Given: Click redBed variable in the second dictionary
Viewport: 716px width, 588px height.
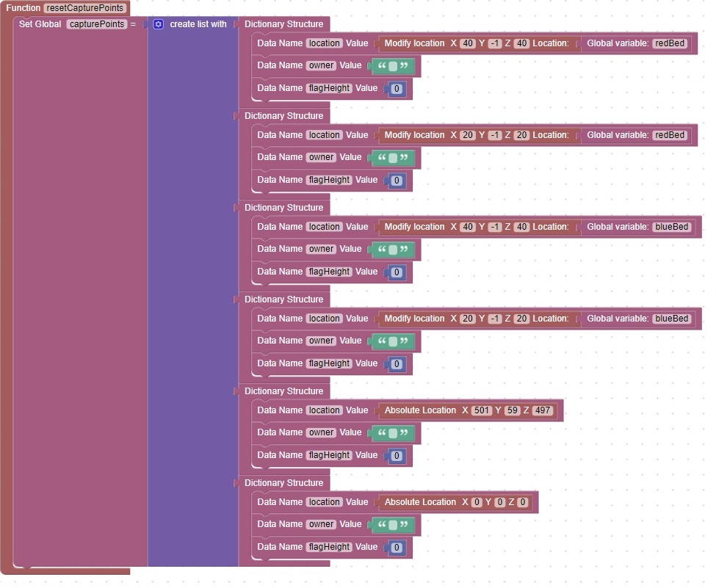Looking at the screenshot, I should [x=670, y=135].
